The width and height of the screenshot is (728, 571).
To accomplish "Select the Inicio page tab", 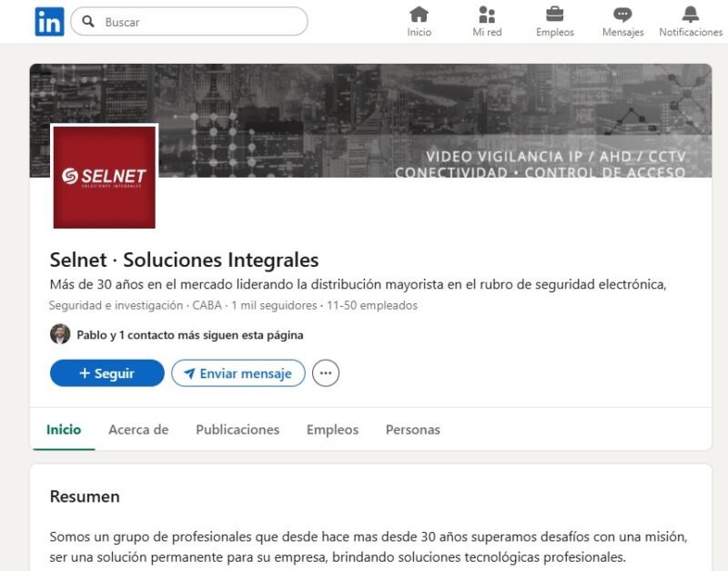I will tap(64, 430).
